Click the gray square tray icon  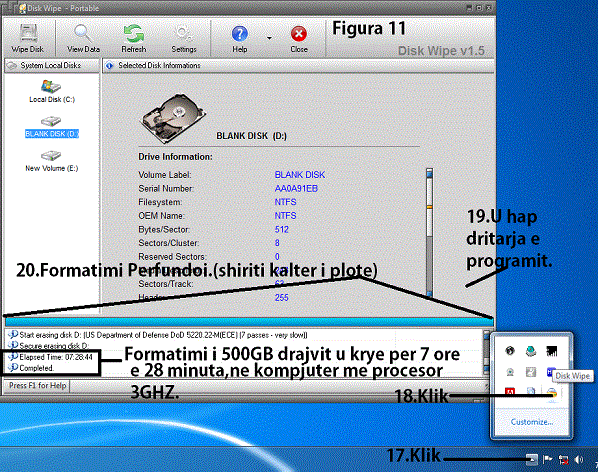(530, 372)
